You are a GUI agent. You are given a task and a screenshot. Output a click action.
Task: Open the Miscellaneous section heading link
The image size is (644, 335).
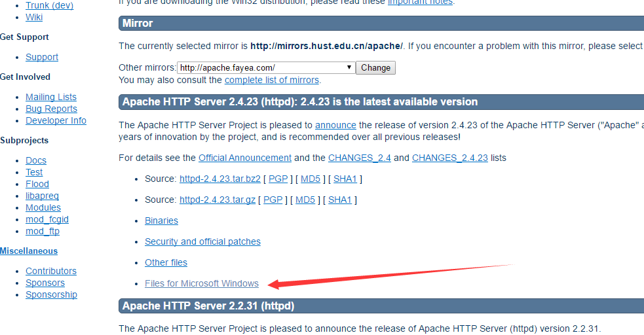click(29, 251)
